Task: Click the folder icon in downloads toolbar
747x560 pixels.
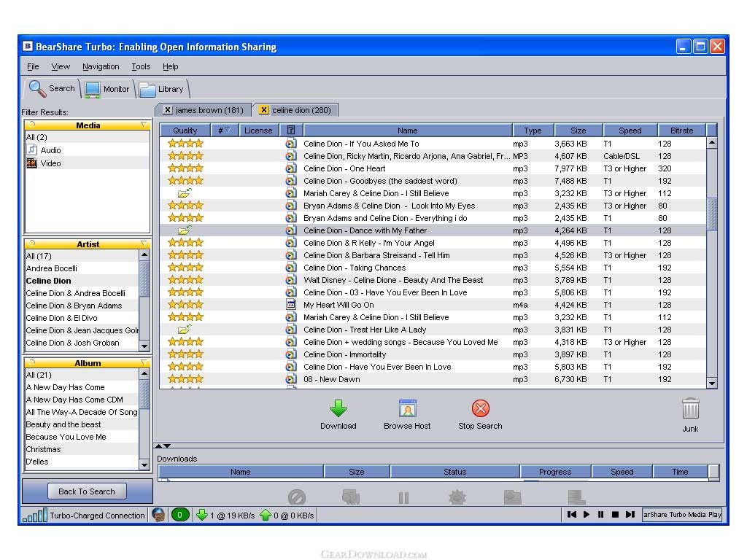Action: pyautogui.click(x=513, y=497)
